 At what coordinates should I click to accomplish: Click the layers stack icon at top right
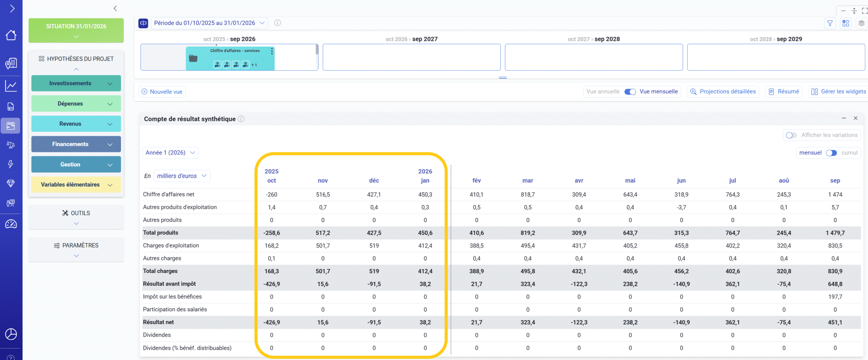click(x=861, y=23)
